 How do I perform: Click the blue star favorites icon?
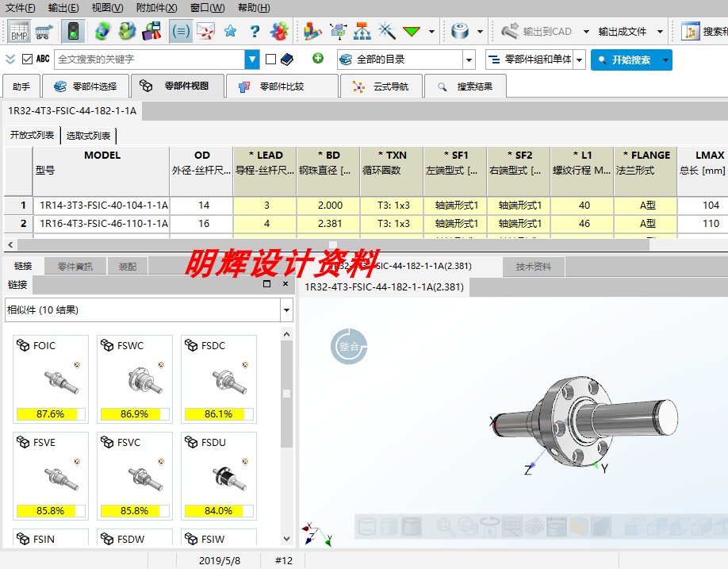(x=230, y=32)
